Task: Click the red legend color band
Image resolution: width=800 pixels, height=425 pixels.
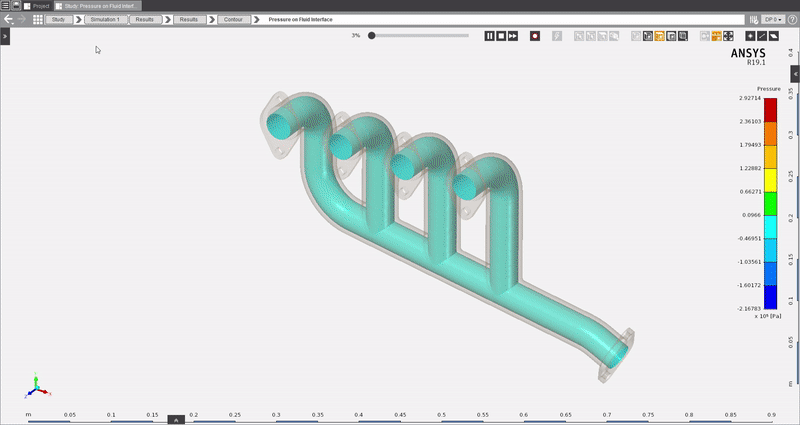Action: click(x=770, y=110)
